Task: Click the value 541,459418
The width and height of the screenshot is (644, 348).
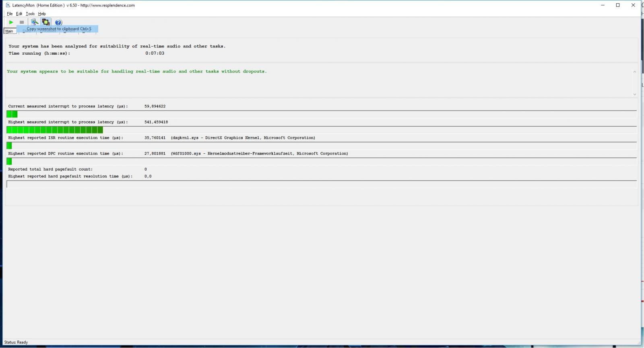Action: pos(156,122)
